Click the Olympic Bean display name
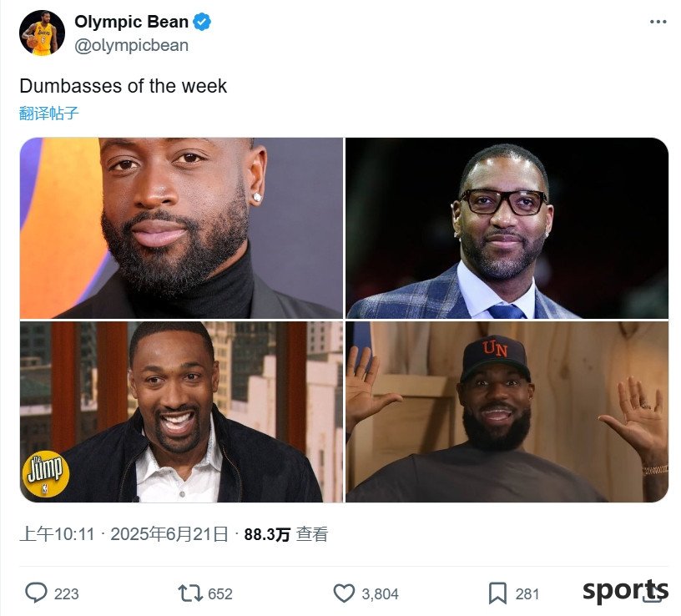Viewport: 681px width, 616px height. click(x=131, y=22)
